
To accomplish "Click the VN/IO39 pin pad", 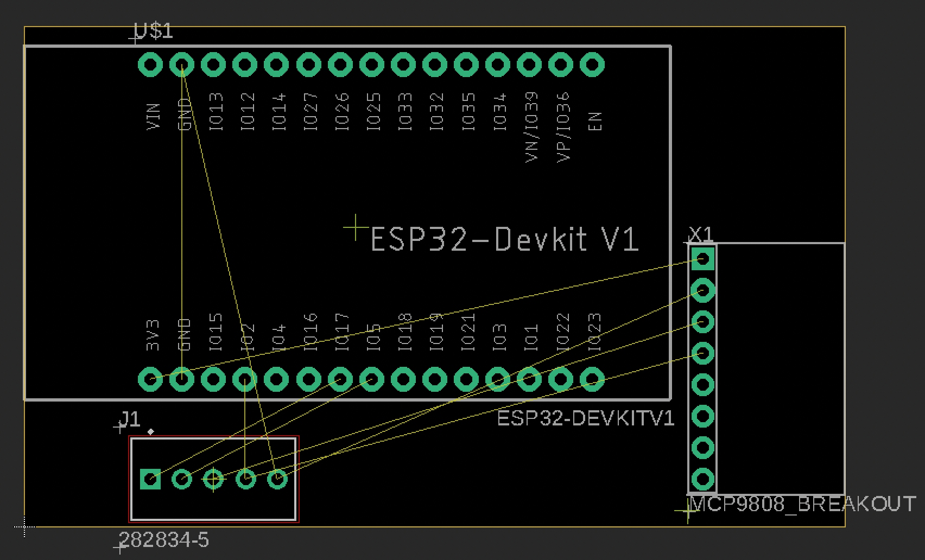I will click(x=529, y=65).
